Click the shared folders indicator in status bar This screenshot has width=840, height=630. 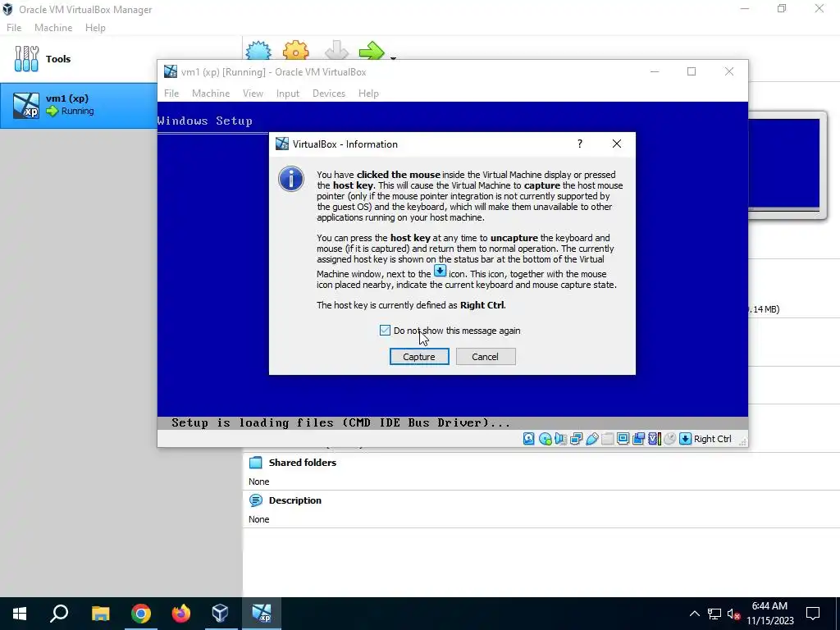pos(608,439)
